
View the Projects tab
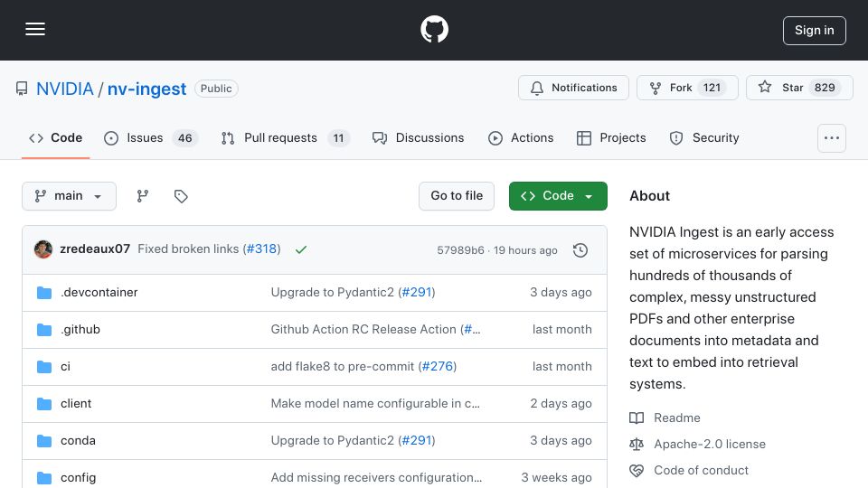[x=611, y=137]
